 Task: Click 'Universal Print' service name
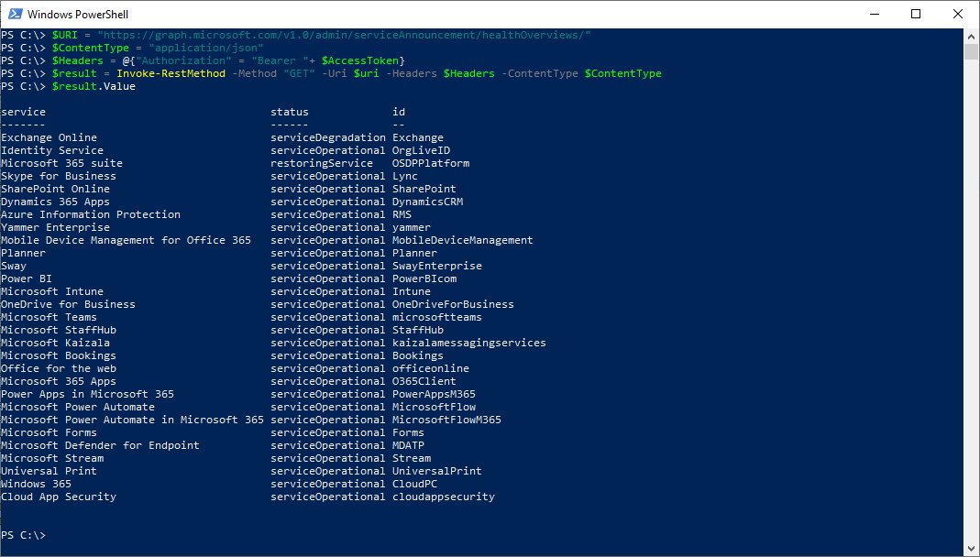49,470
